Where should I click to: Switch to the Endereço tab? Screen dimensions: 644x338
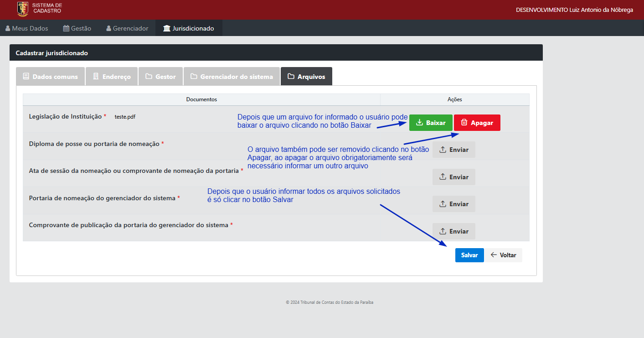point(112,76)
